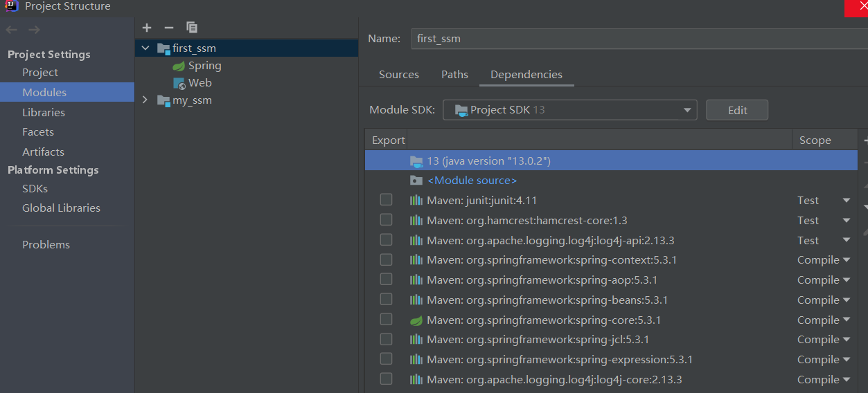Viewport: 868px width, 393px height.
Task: Check Export for spring-aop:5.3.1
Action: 386,279
